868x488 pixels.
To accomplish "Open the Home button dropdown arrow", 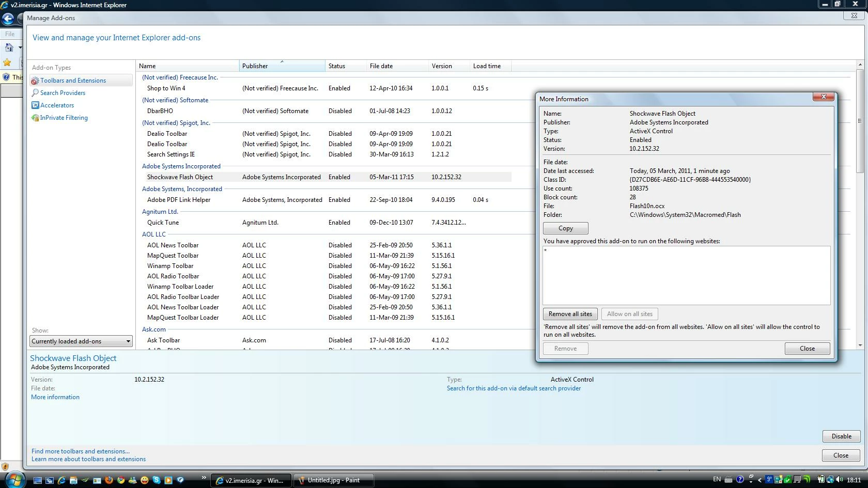I will 20,48.
